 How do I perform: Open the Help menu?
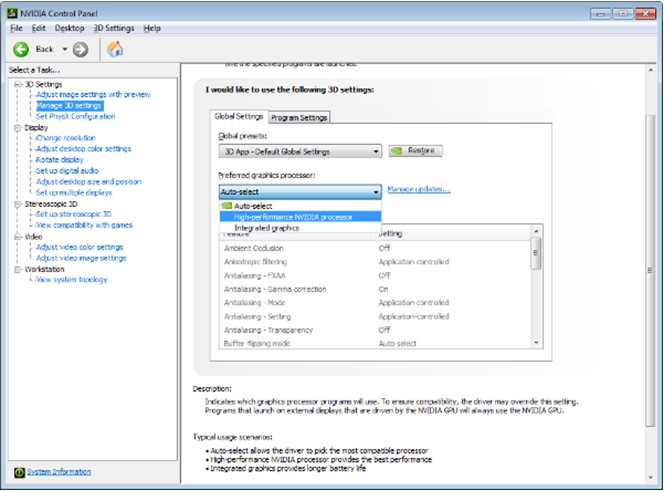[152, 28]
